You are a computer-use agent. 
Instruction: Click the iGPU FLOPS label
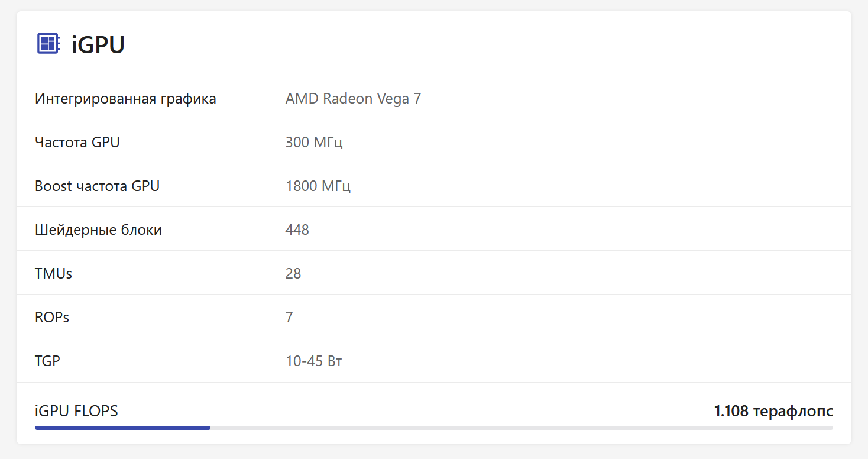pos(76,411)
